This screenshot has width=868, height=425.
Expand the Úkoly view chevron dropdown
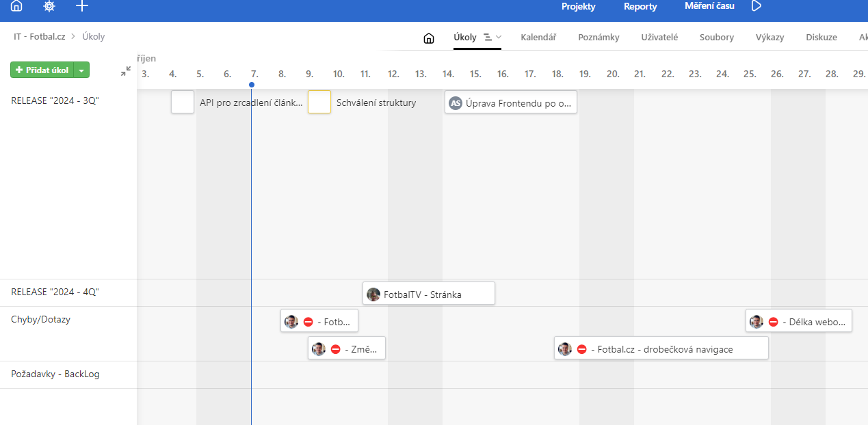(499, 38)
